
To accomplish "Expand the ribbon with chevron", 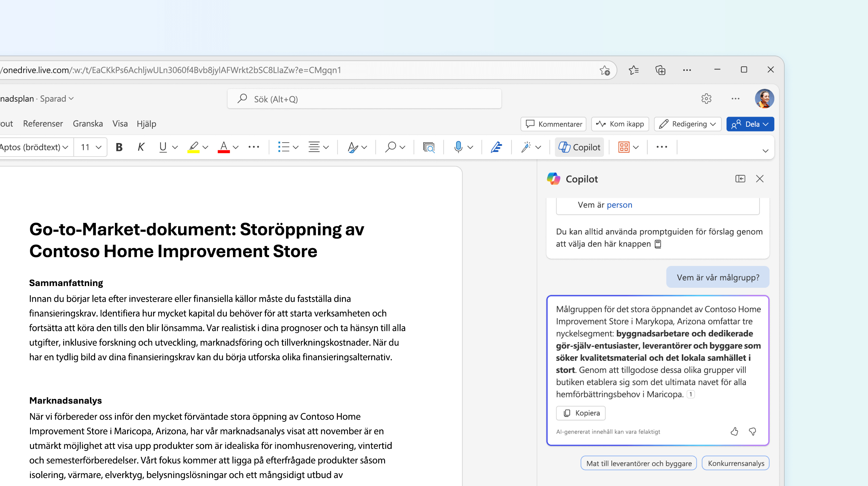I will (x=765, y=151).
